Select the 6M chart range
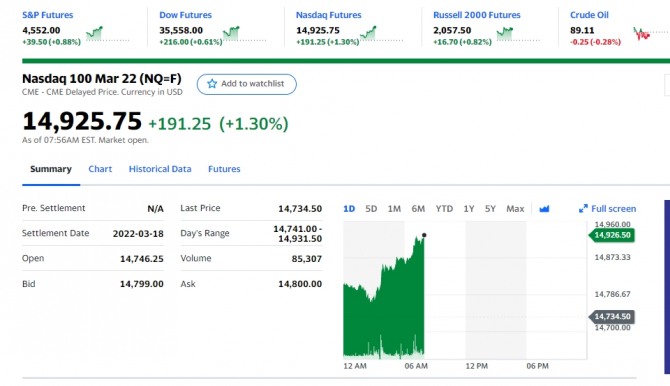Image resolution: width=670 pixels, height=386 pixels. (x=418, y=209)
